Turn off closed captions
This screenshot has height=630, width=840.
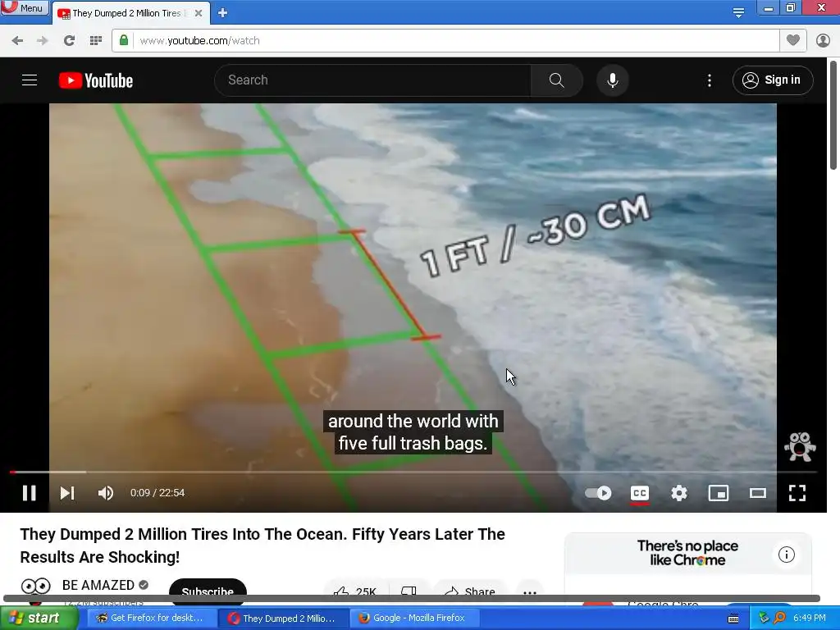(640, 493)
